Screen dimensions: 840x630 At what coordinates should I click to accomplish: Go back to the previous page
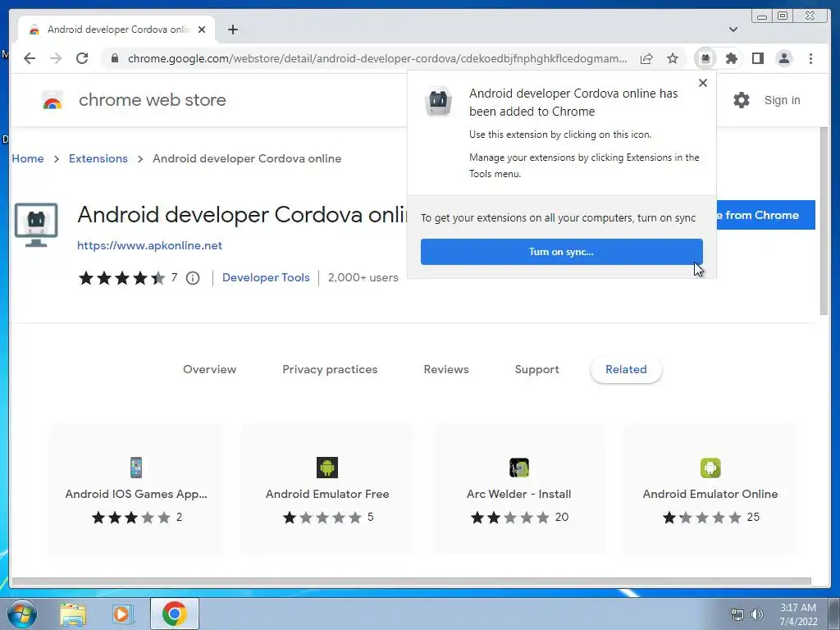[30, 58]
